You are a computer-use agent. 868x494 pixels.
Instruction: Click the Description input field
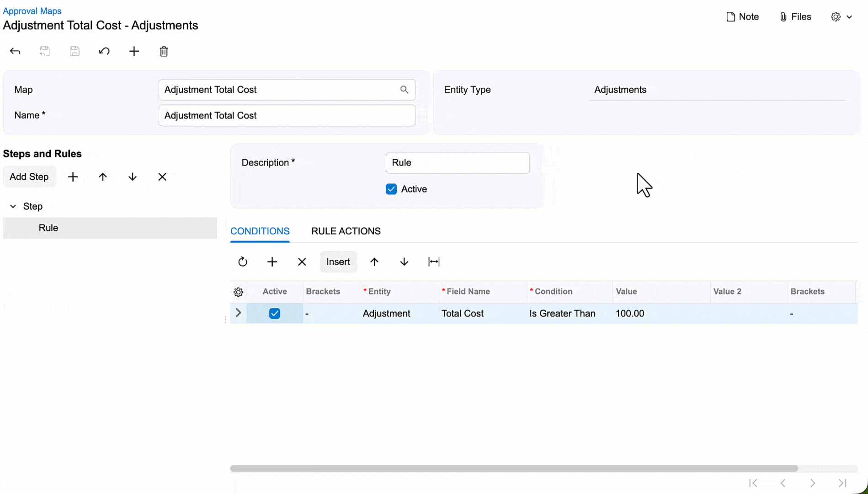(457, 163)
